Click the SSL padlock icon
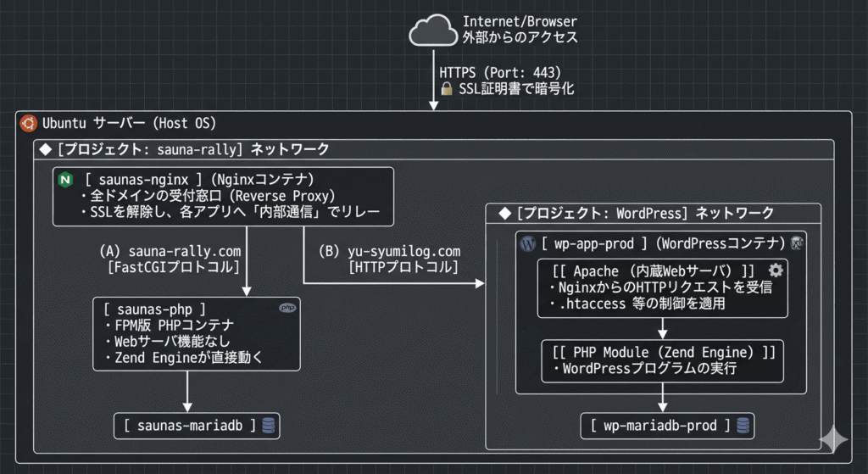868x474 pixels. 444,88
